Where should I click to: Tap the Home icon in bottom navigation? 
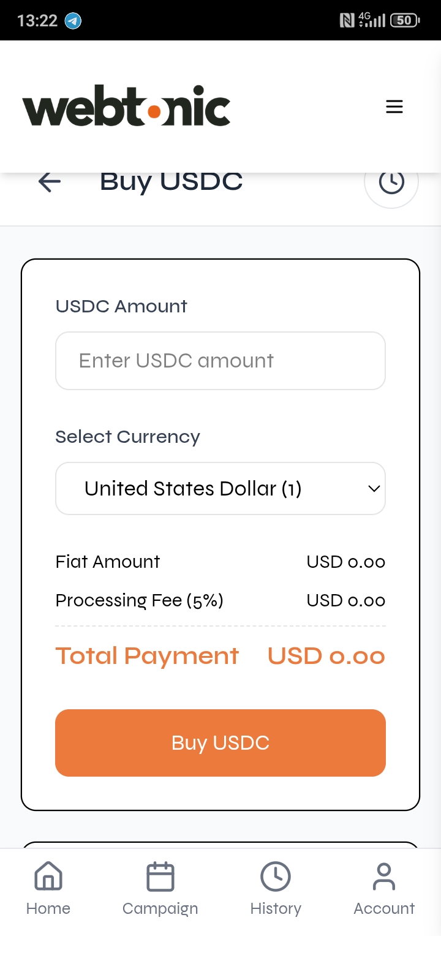(x=48, y=876)
